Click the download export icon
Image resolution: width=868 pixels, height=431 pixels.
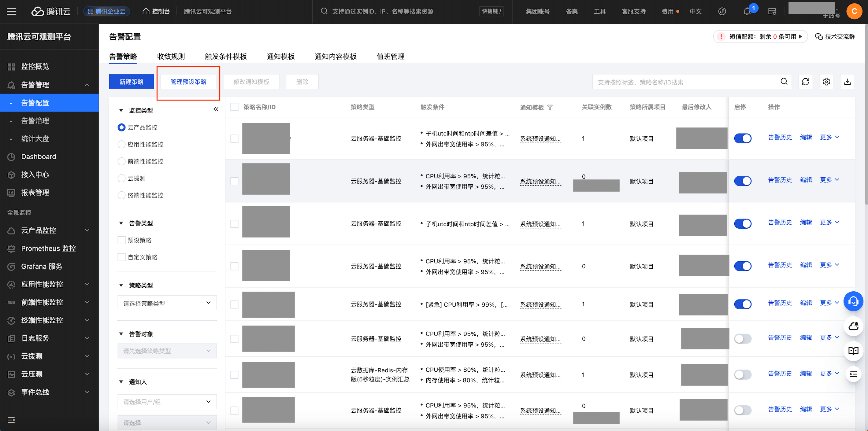pos(848,82)
